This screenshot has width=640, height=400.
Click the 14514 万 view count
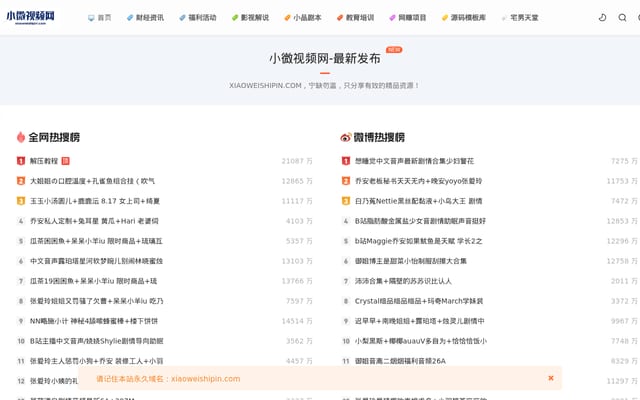[297, 321]
